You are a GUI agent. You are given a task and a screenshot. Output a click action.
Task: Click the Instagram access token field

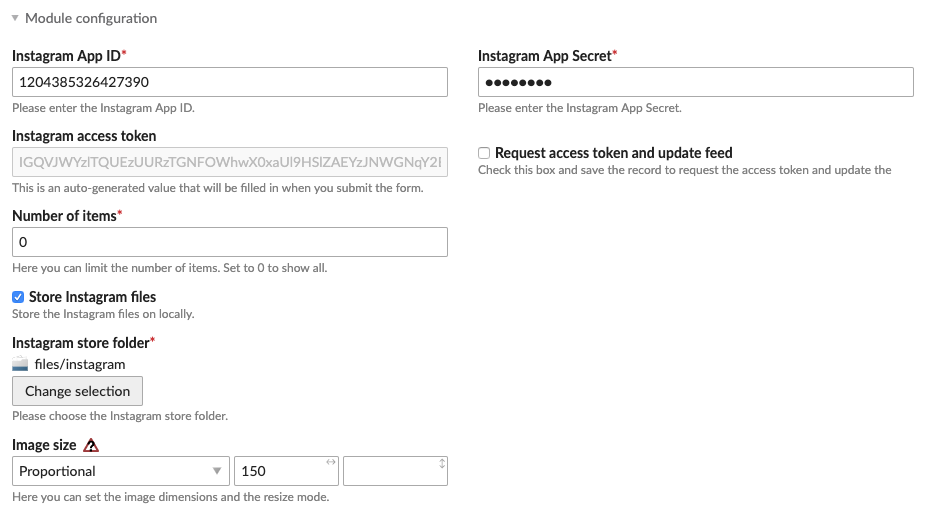click(229, 162)
